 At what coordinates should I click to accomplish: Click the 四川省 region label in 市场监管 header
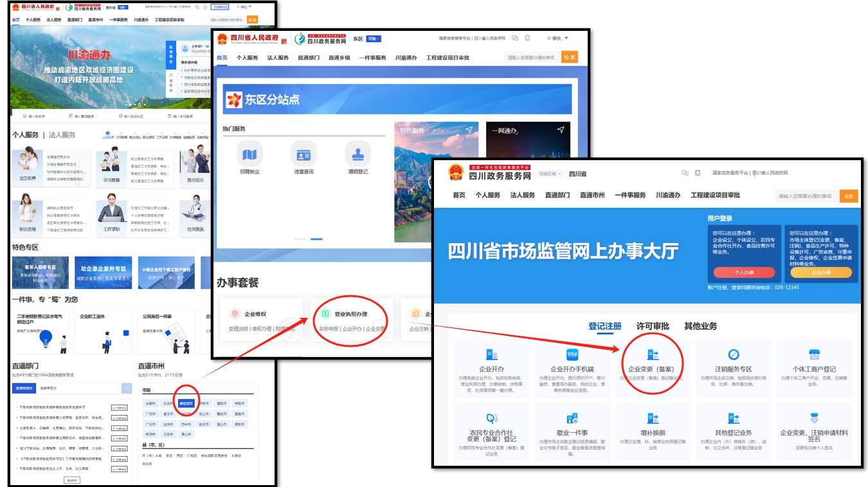(577, 174)
